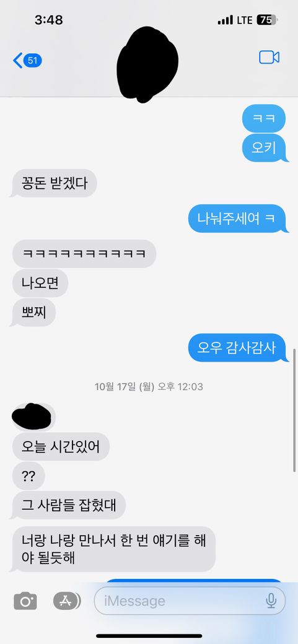Tap the '오키' sent message bubble
This screenshot has height=644, width=298.
pyautogui.click(x=264, y=148)
